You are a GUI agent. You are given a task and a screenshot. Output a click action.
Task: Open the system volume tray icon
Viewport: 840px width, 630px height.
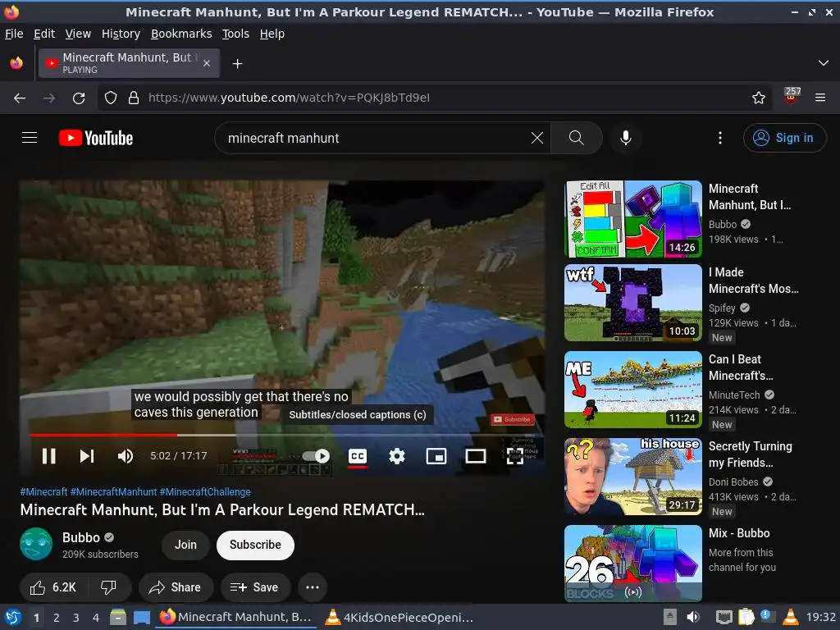[693, 617]
